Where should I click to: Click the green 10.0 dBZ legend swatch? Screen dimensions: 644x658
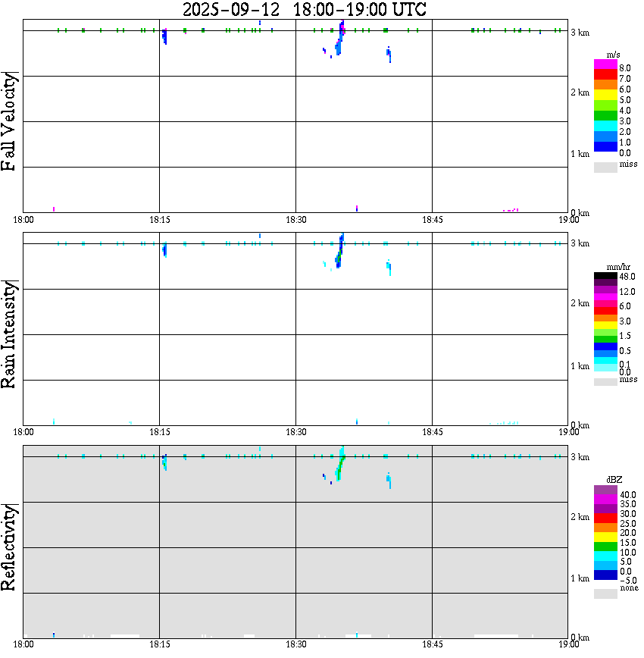coord(605,547)
